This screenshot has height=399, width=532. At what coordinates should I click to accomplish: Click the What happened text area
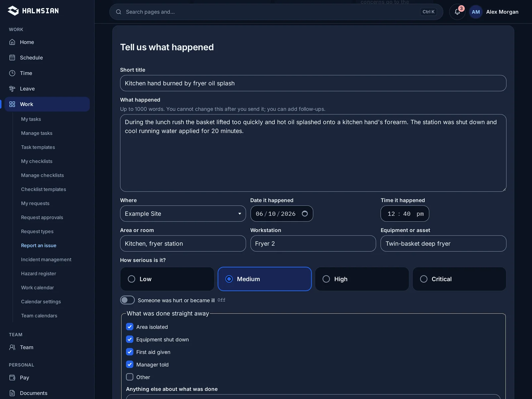click(x=313, y=153)
